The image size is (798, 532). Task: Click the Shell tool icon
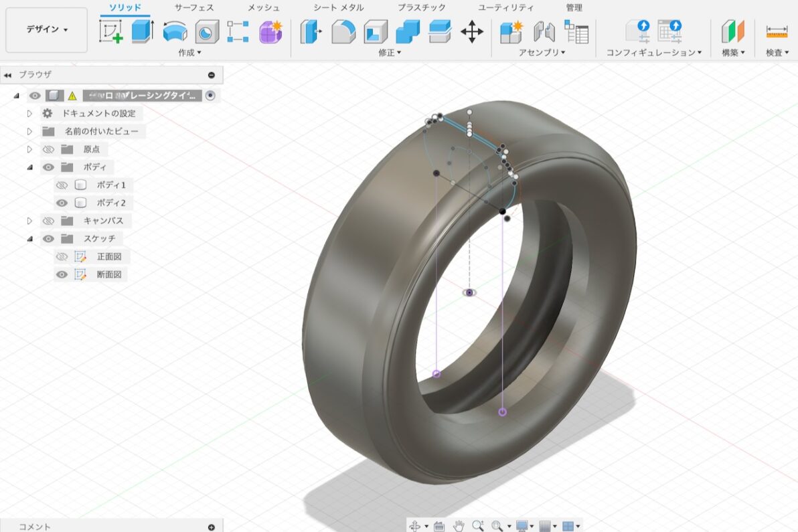pyautogui.click(x=375, y=31)
